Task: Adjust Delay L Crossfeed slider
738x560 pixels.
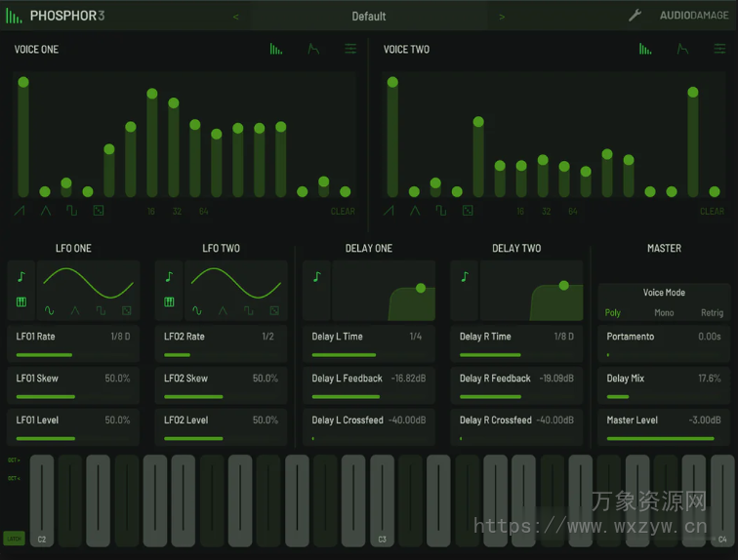Action: click(x=369, y=439)
